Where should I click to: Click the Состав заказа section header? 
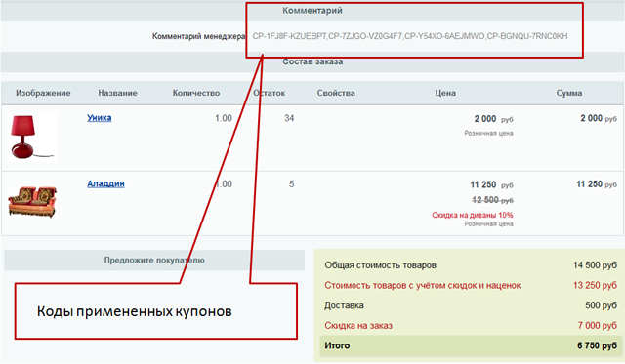tap(312, 61)
